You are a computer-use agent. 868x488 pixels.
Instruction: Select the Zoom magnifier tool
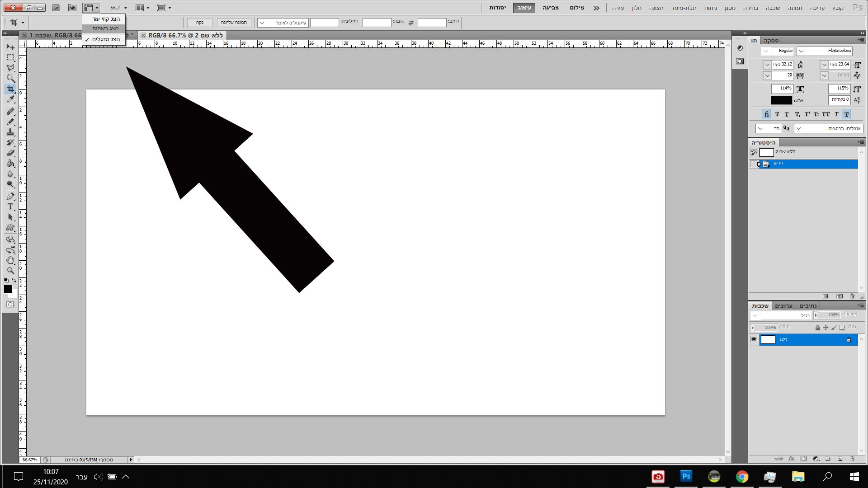pos(10,271)
